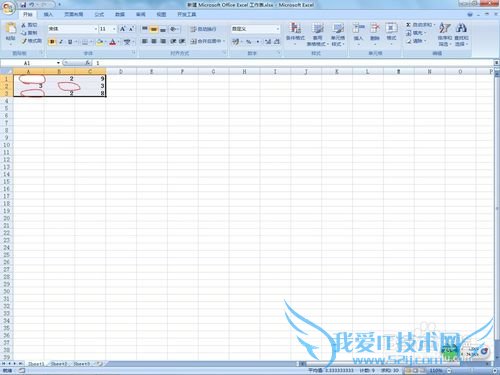Toggle Bold formatting
This screenshot has height=375, width=500.
click(x=52, y=42)
